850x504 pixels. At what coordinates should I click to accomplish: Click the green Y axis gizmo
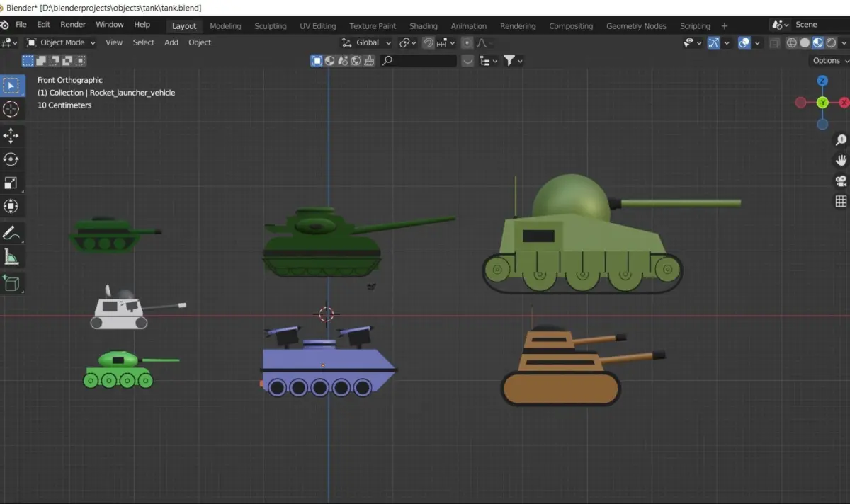click(822, 103)
